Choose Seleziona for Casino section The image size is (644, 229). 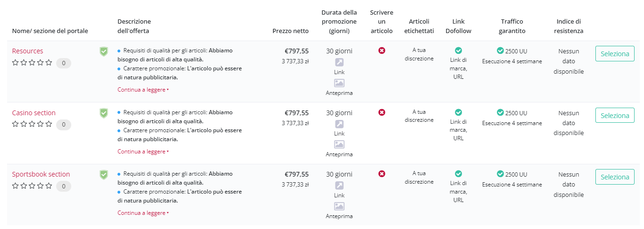click(615, 115)
